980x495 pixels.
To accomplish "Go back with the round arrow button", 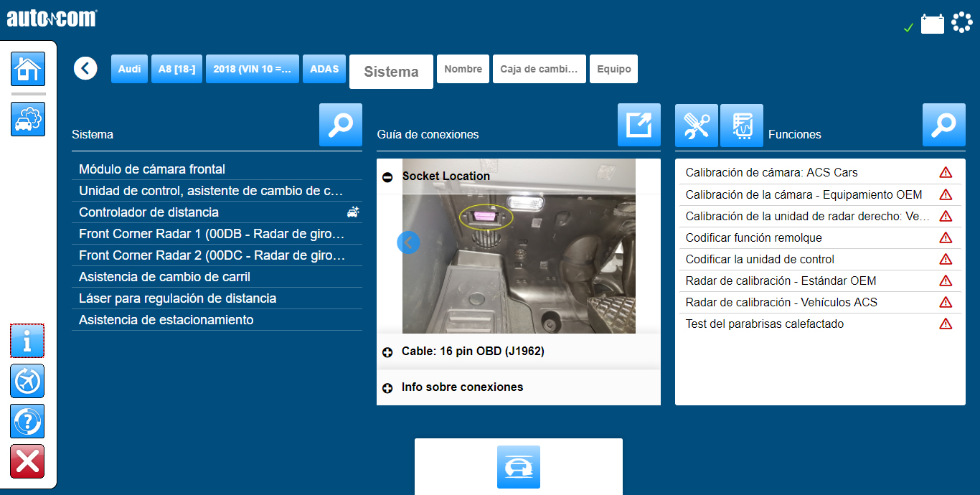I will pyautogui.click(x=85, y=68).
